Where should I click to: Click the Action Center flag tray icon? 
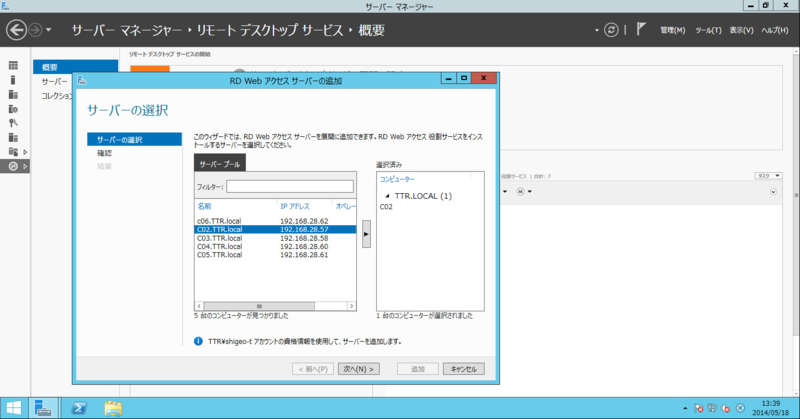point(698,408)
